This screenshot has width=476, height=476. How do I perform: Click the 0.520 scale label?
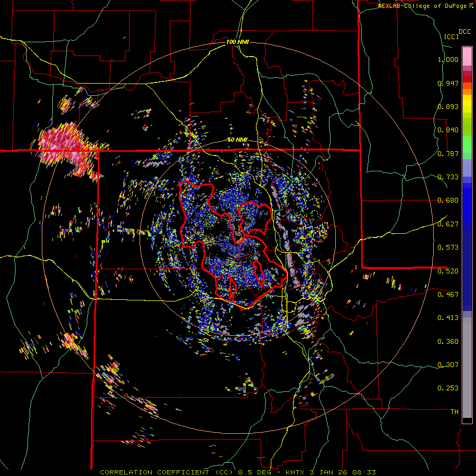tap(448, 271)
